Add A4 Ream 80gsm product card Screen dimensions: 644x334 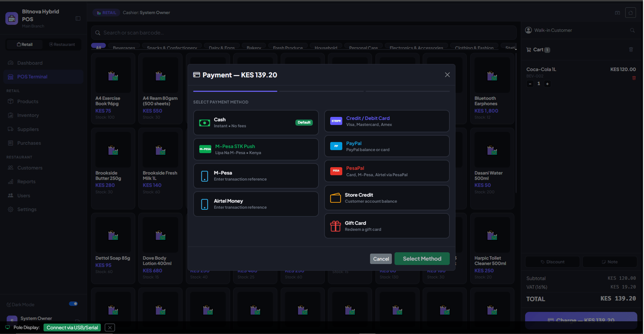coord(161,89)
